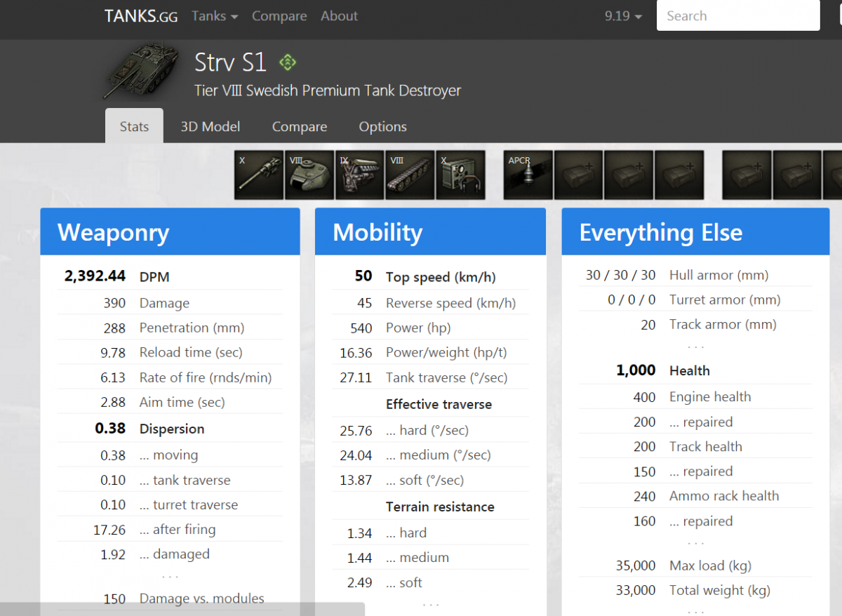Screen dimensions: 842x616
Task: Select the tier X radio module icon
Action: (x=460, y=175)
